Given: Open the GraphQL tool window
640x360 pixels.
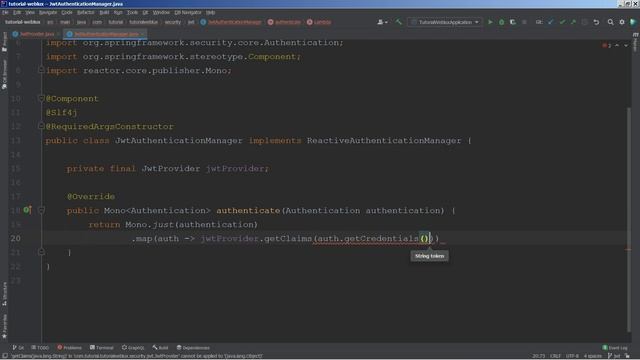Looking at the screenshot, I should click(x=133, y=348).
